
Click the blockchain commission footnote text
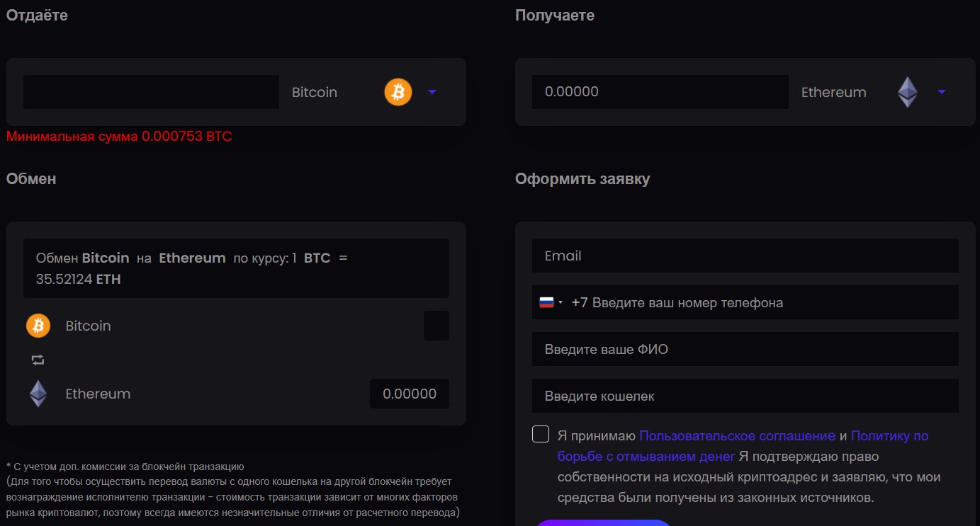[233, 489]
